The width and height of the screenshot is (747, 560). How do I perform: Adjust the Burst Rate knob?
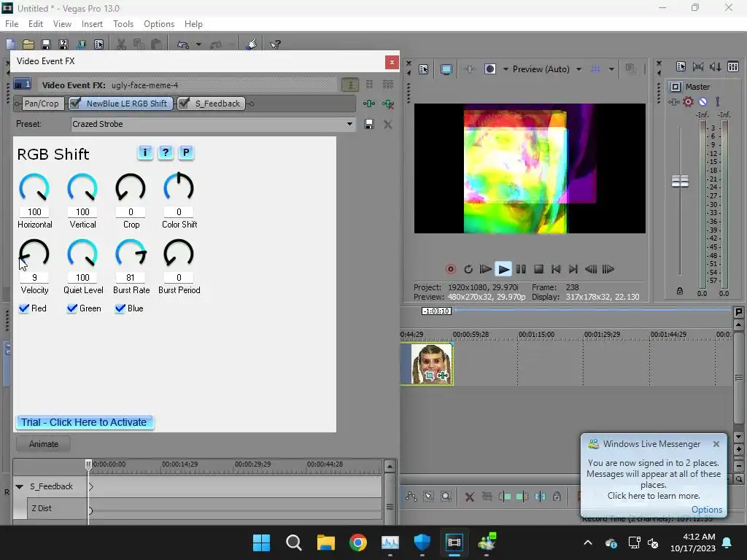click(131, 253)
